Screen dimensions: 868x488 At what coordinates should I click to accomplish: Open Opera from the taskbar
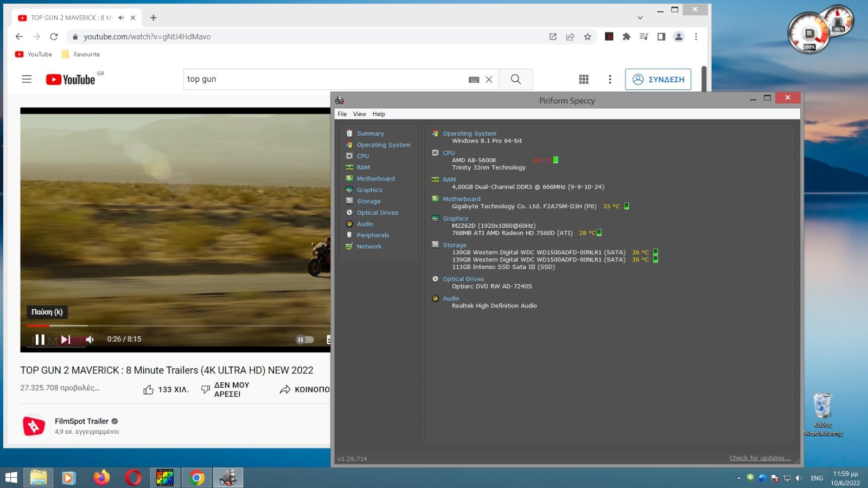click(133, 478)
